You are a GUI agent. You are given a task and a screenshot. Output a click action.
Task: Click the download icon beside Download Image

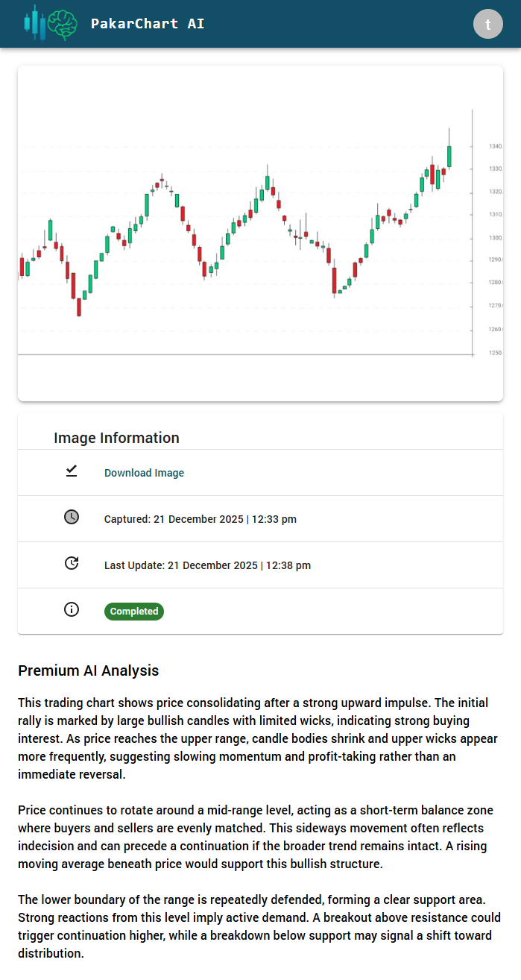[x=72, y=471]
